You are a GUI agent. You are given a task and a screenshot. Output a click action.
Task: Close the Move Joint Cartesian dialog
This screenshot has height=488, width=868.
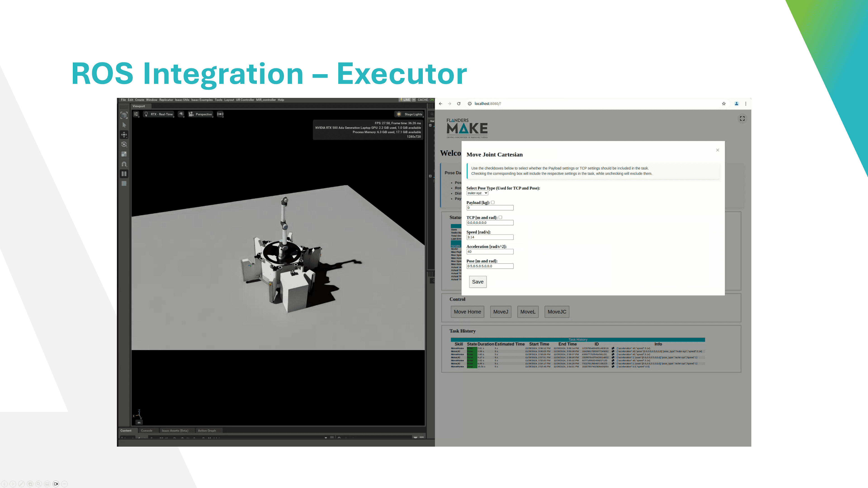pos(718,150)
